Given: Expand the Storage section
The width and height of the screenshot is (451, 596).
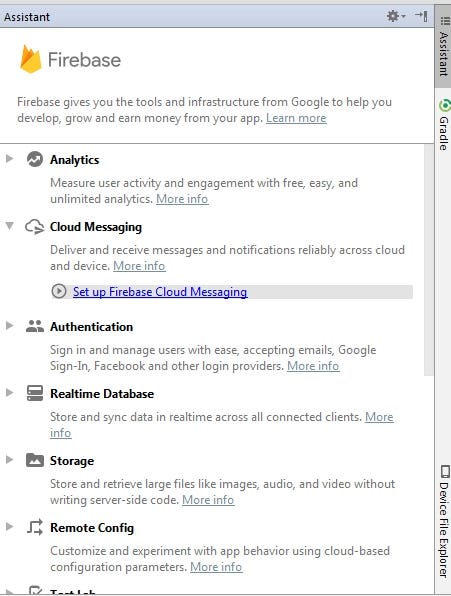Looking at the screenshot, I should coord(9,460).
